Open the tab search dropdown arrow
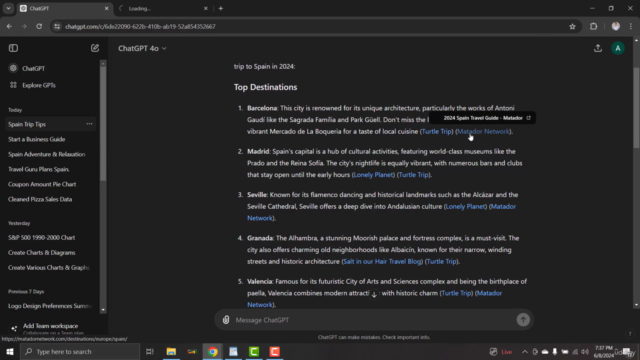The image size is (640, 360). (x=8, y=8)
